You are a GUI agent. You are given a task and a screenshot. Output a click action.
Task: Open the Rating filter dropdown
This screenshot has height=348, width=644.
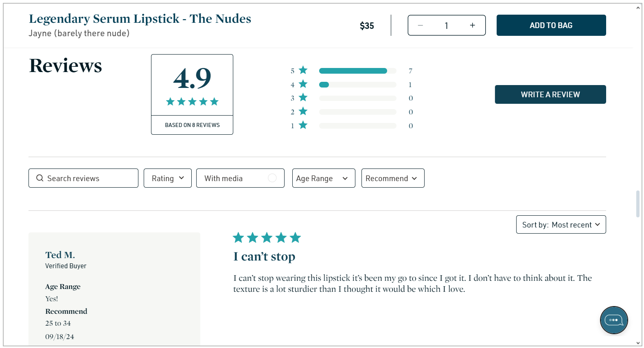167,178
